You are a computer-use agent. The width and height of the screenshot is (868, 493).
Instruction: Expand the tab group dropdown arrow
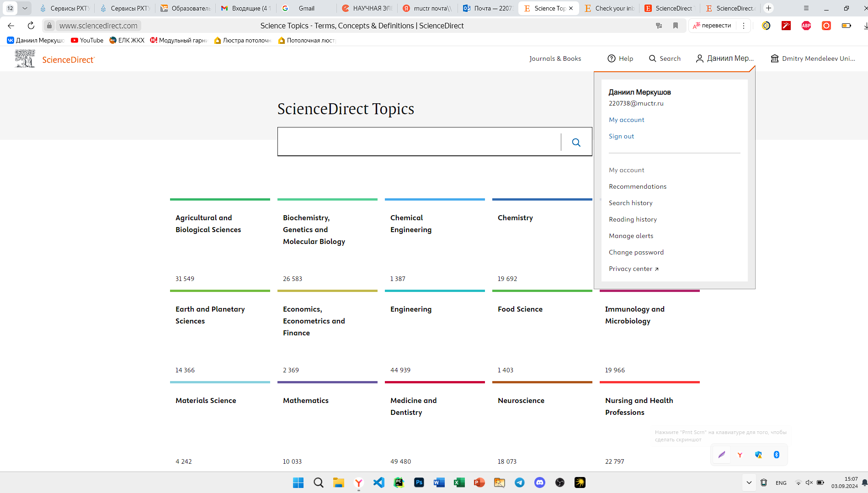[25, 8]
